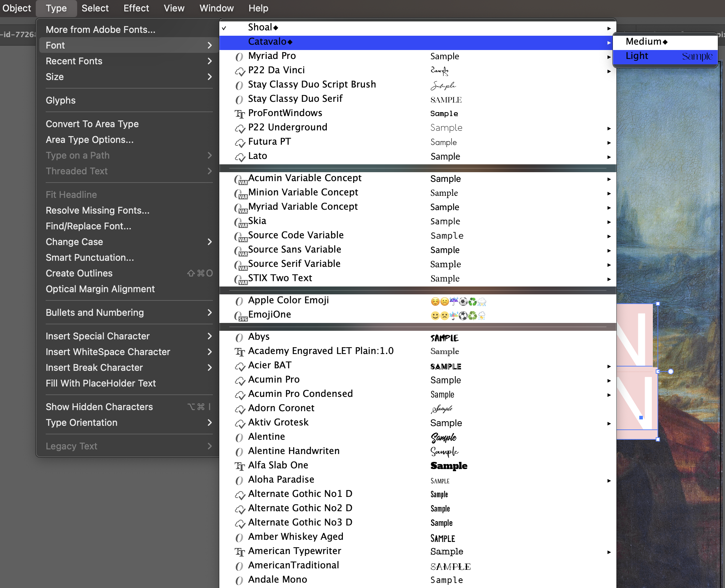Image resolution: width=725 pixels, height=588 pixels.
Task: Click the TrueType icon next to Academy Engraved LET Plain
Action: click(x=240, y=350)
